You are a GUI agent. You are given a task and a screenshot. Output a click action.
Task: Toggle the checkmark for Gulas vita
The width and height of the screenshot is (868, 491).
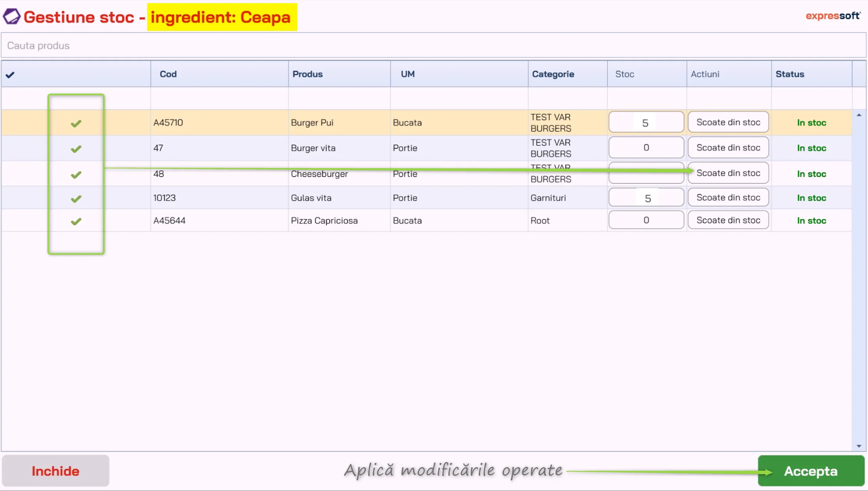(x=76, y=199)
